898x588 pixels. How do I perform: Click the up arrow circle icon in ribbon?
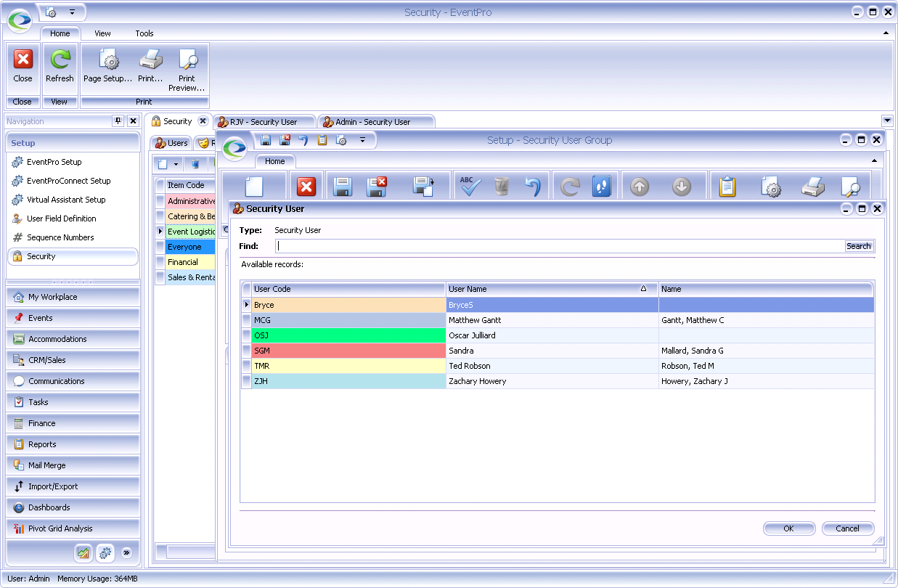coord(640,187)
